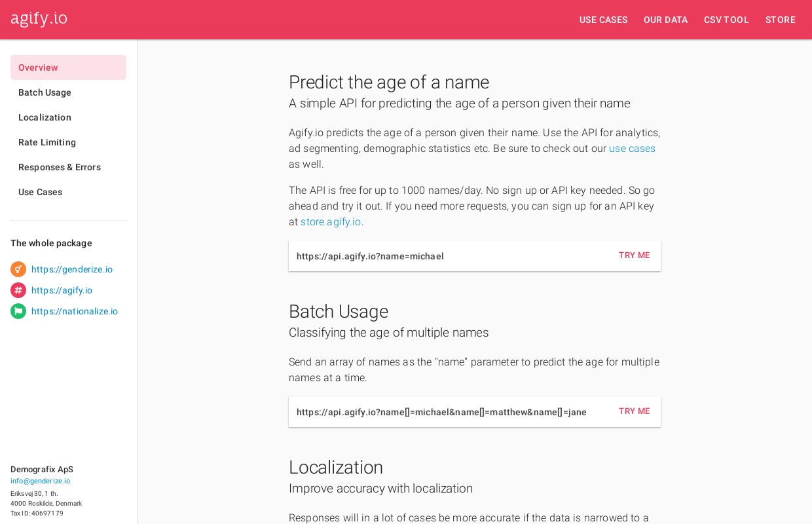Open the https://nationalize.io link
Image resolution: width=812 pixels, height=524 pixels.
(x=75, y=311)
